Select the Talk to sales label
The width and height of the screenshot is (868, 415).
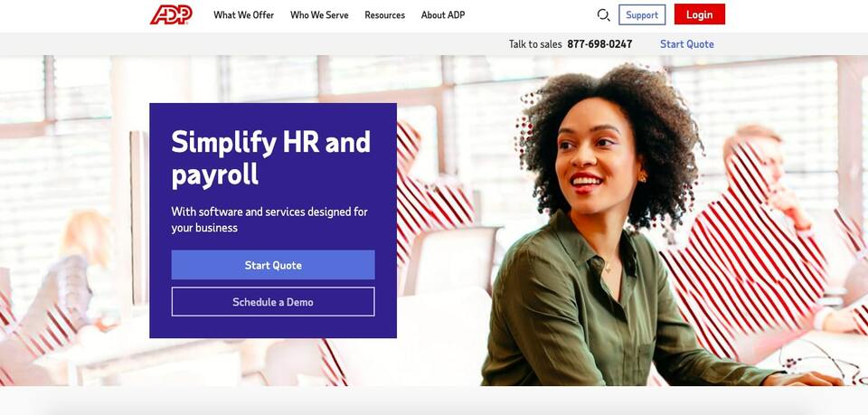pyautogui.click(x=535, y=44)
